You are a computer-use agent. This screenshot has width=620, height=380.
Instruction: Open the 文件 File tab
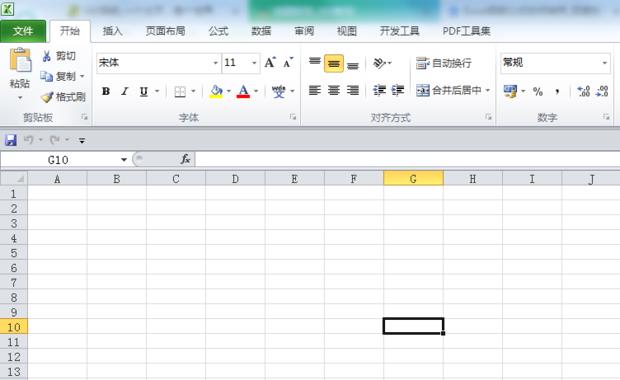[x=23, y=31]
